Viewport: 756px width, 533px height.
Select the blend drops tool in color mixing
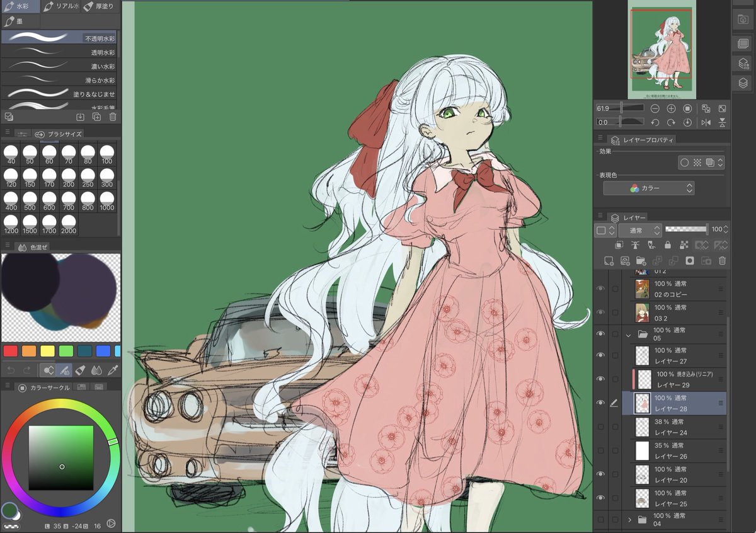pos(97,370)
